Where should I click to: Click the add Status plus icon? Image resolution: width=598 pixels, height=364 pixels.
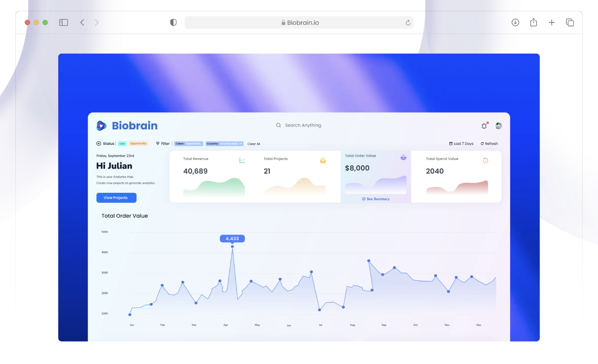[x=99, y=144]
